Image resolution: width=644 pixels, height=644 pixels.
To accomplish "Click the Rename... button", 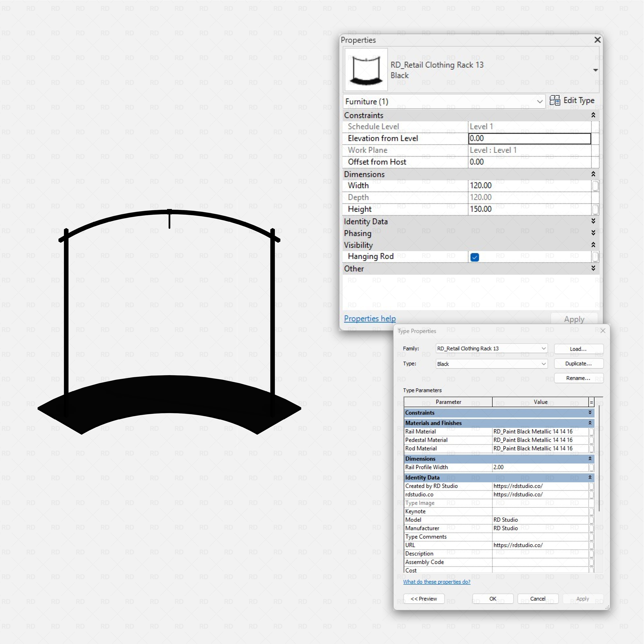I will (x=579, y=378).
